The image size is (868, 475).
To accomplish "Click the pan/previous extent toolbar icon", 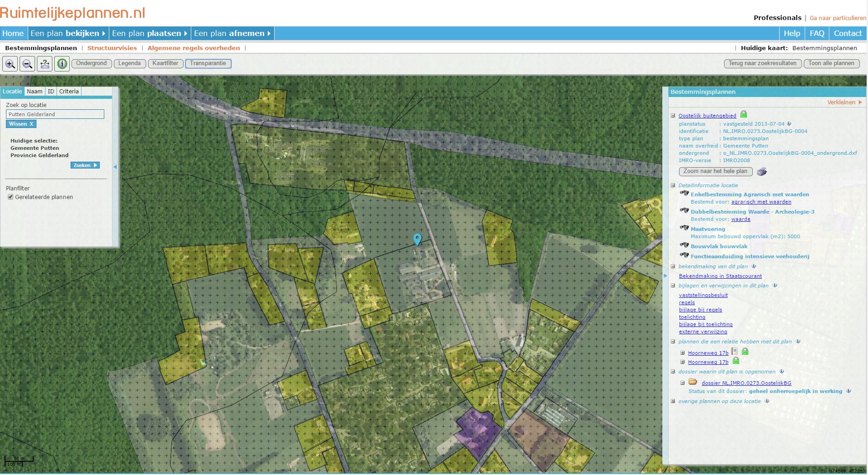I will (45, 64).
